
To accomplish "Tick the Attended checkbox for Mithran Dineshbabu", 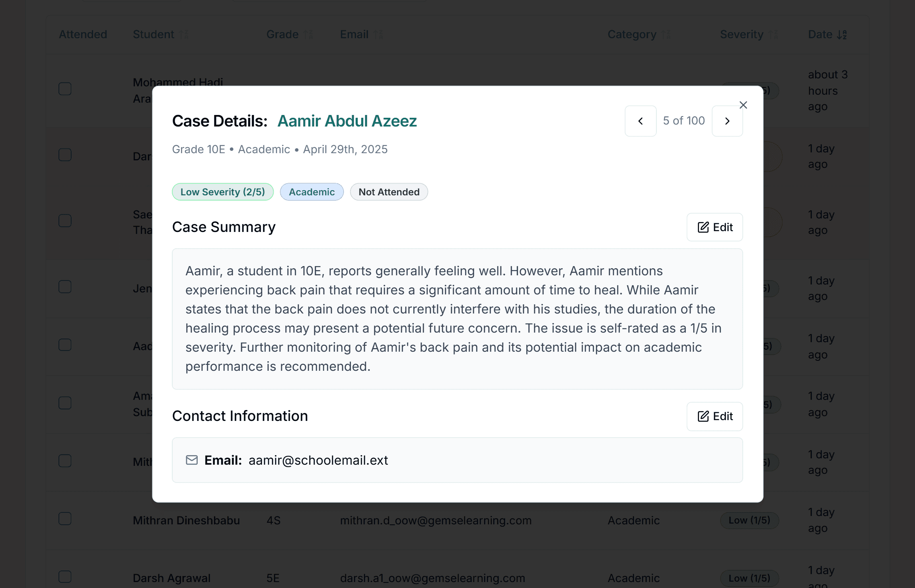I will (65, 519).
